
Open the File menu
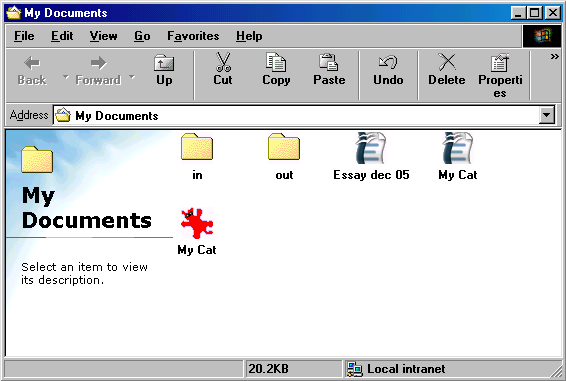24,36
